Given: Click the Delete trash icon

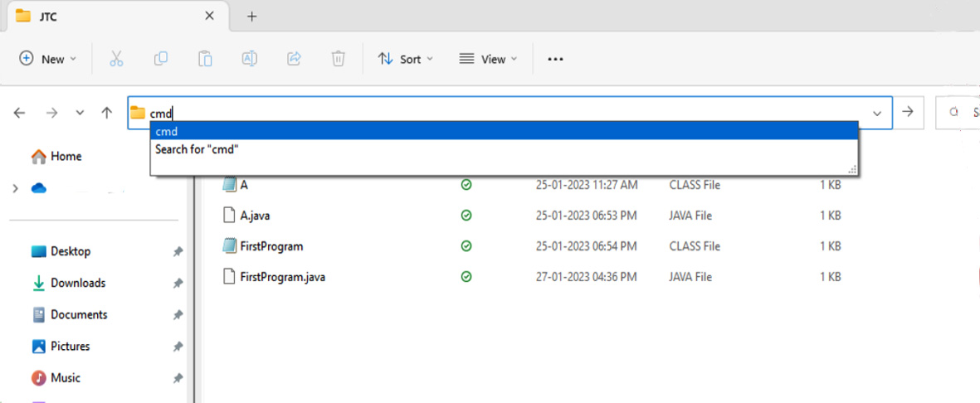Looking at the screenshot, I should click(x=338, y=59).
